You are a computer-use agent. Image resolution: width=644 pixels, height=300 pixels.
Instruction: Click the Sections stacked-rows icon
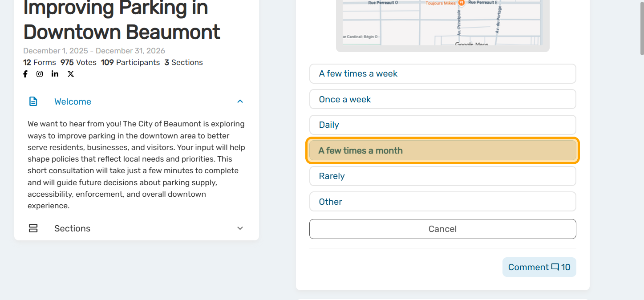coord(33,228)
